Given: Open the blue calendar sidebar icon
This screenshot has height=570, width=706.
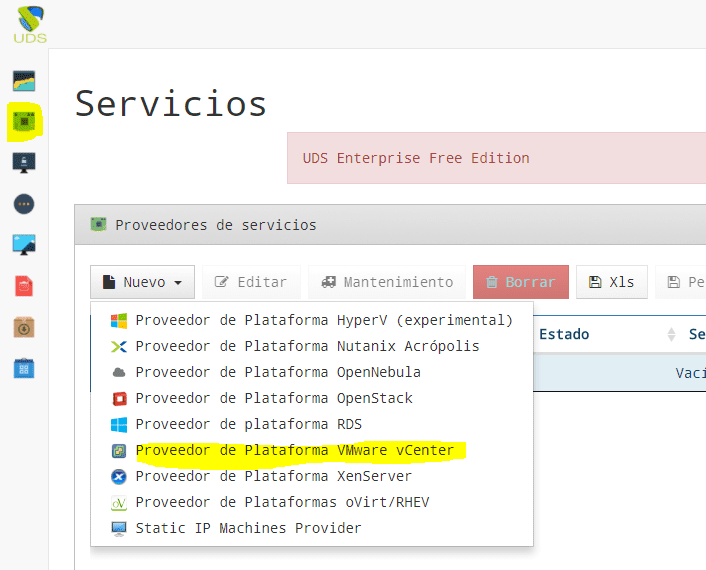Looking at the screenshot, I should [24, 368].
